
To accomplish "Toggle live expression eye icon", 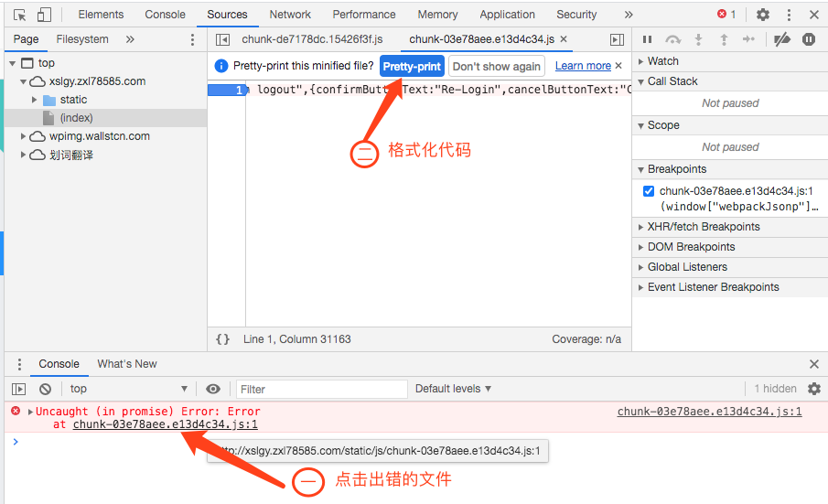I will [213, 389].
